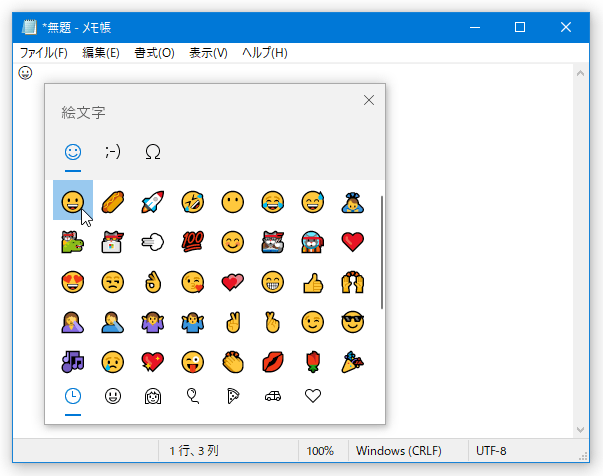The height and width of the screenshot is (476, 603).
Task: Select the raising both hands emoji
Action: click(x=353, y=282)
